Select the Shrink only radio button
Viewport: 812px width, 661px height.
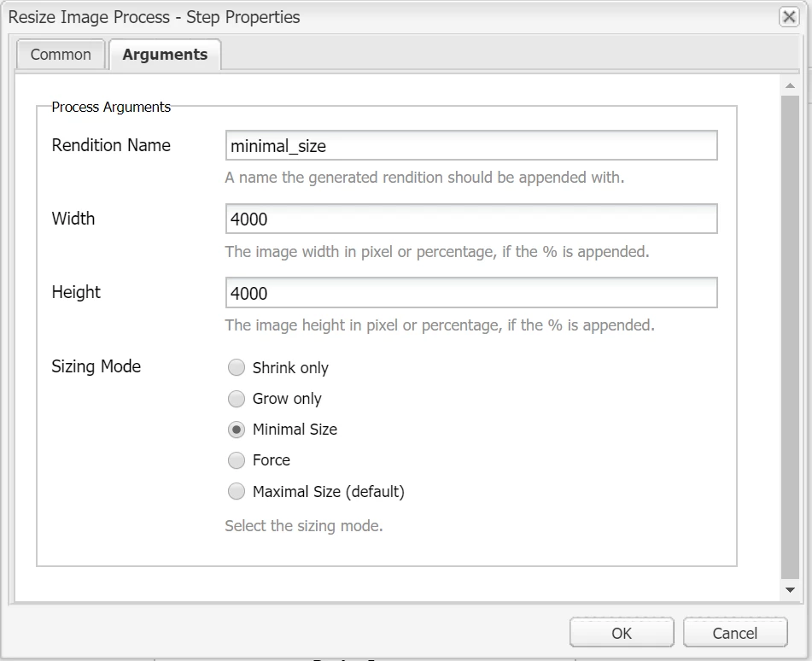[x=237, y=368]
